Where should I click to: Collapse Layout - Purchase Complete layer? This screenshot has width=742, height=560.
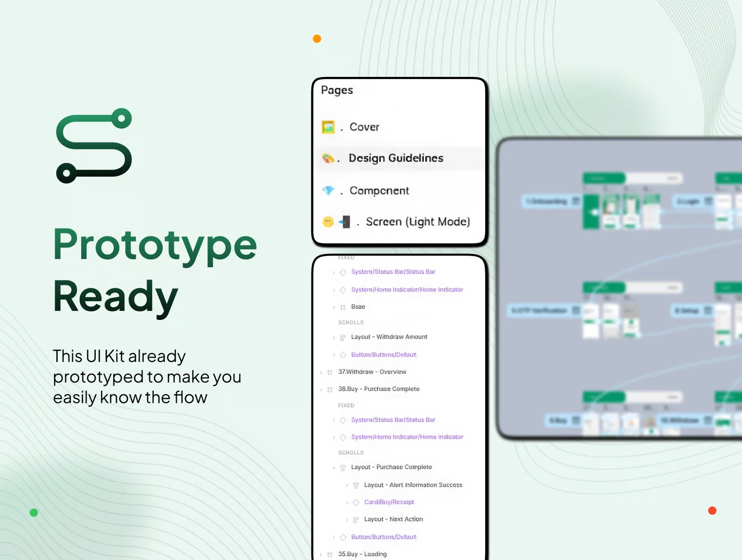point(334,468)
